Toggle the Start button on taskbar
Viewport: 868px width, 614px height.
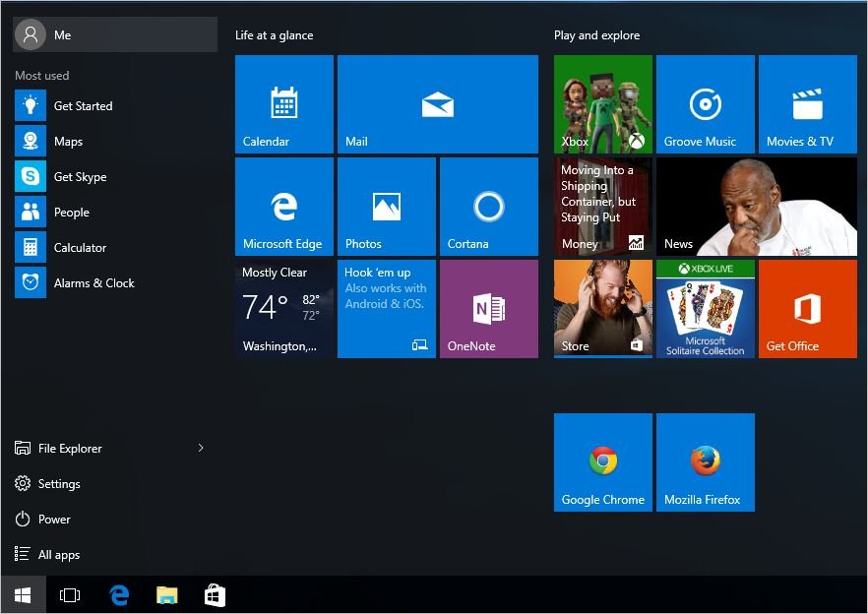pos(23,595)
